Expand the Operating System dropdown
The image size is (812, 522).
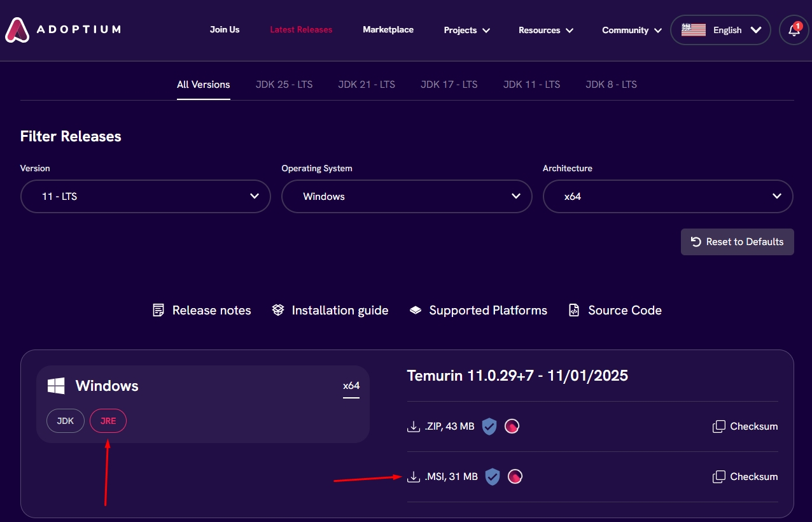407,196
